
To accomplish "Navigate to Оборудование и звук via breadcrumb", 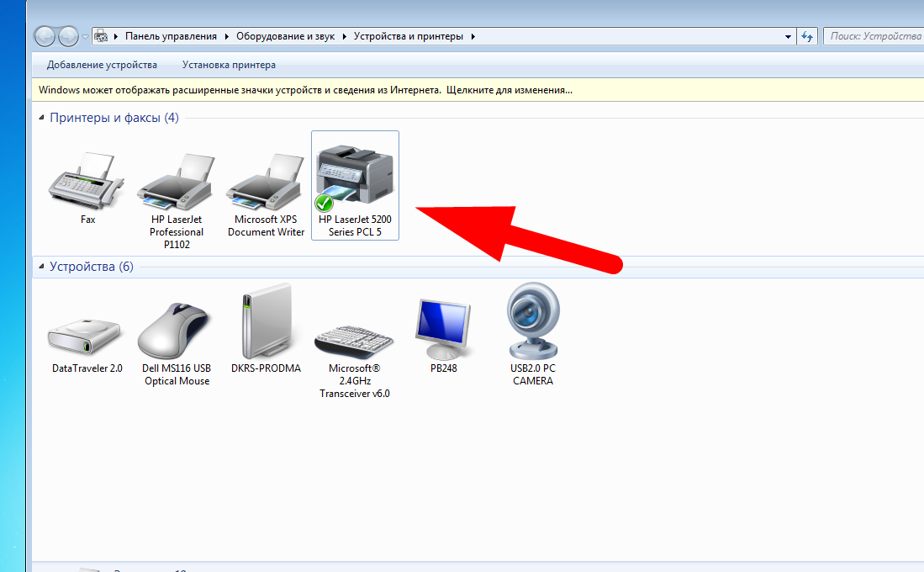I will click(x=286, y=35).
